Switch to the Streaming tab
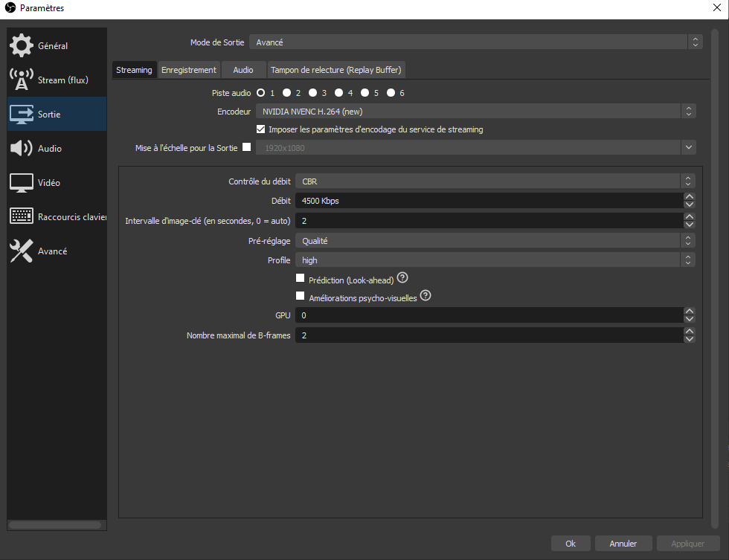729x560 pixels. (x=134, y=70)
